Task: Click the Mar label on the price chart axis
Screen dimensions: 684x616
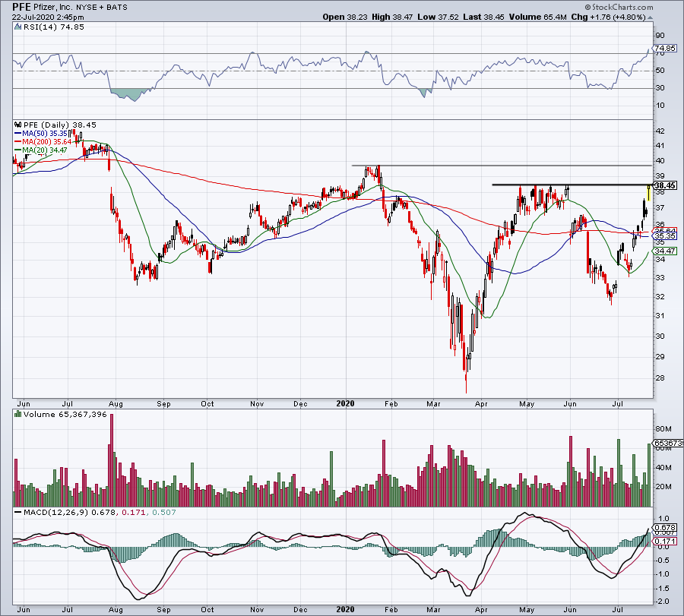Action: pyautogui.click(x=433, y=403)
